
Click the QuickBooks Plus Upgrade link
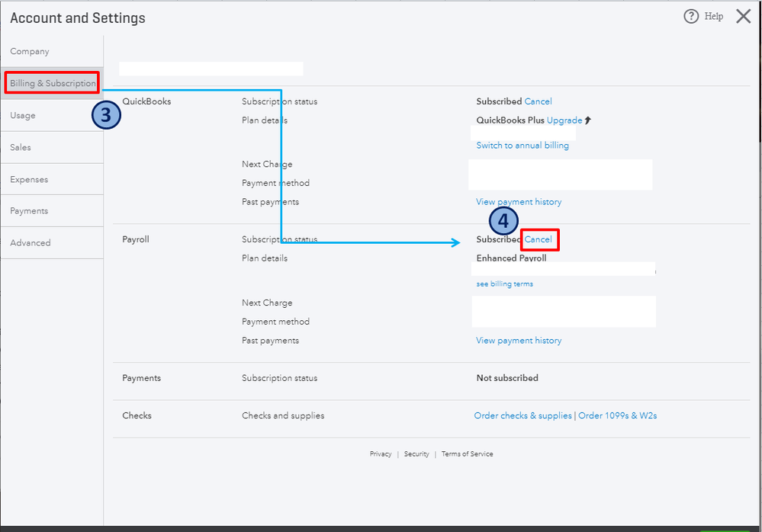pyautogui.click(x=564, y=120)
